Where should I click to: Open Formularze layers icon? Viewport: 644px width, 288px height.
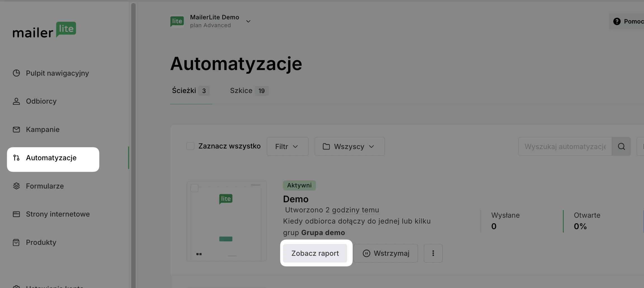(17, 186)
